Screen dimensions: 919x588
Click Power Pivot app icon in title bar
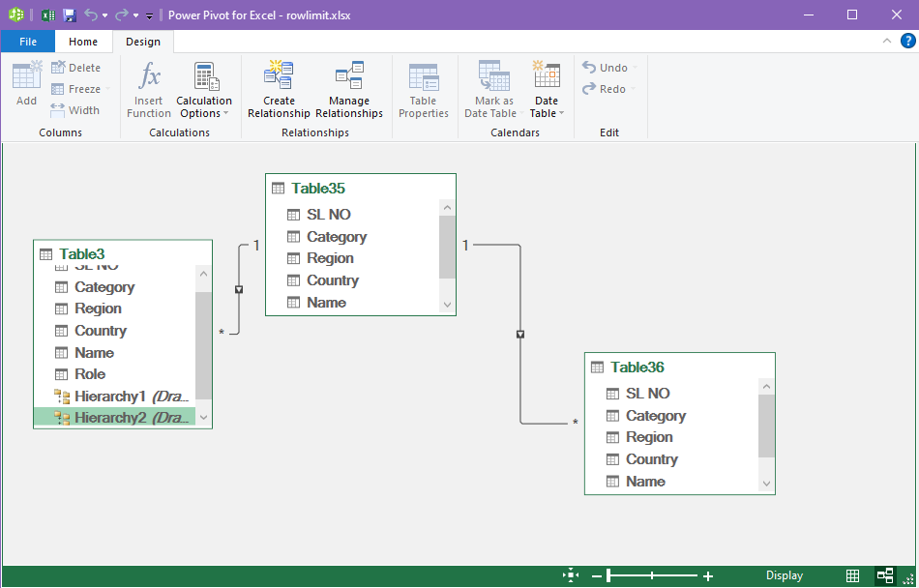[x=15, y=15]
